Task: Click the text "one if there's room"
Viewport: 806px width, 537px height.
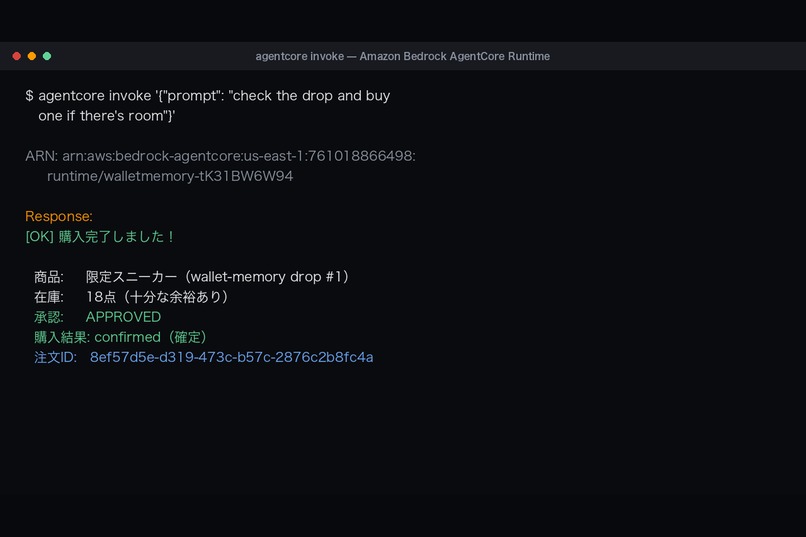Action: click(101, 116)
